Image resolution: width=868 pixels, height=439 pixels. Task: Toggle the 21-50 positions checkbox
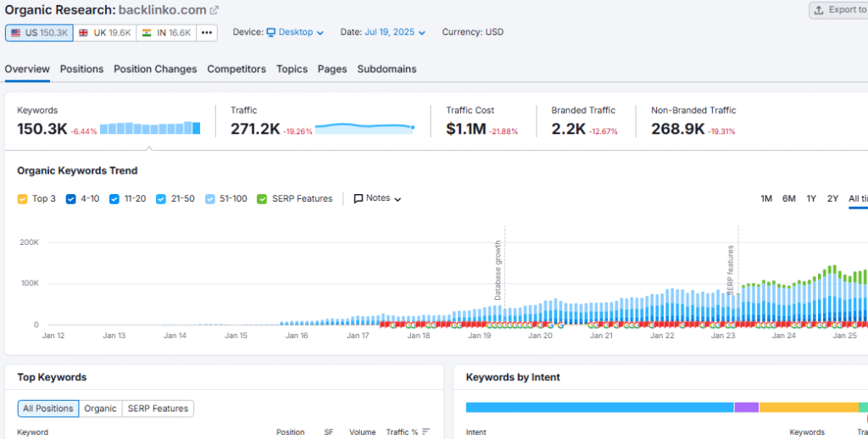[x=160, y=199]
